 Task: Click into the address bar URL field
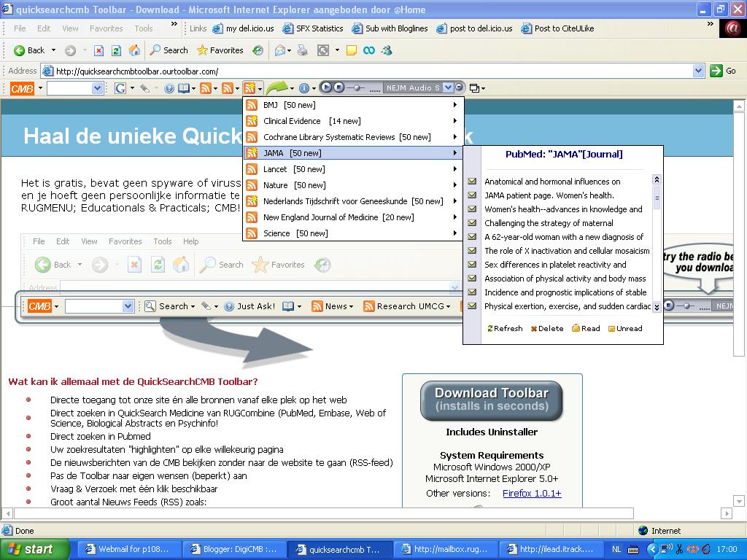tap(366, 71)
